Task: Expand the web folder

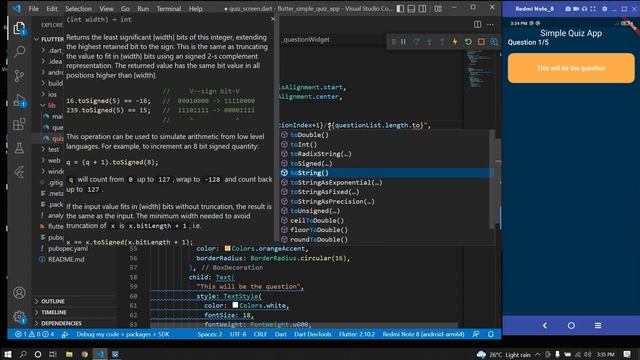Action: [x=51, y=160]
